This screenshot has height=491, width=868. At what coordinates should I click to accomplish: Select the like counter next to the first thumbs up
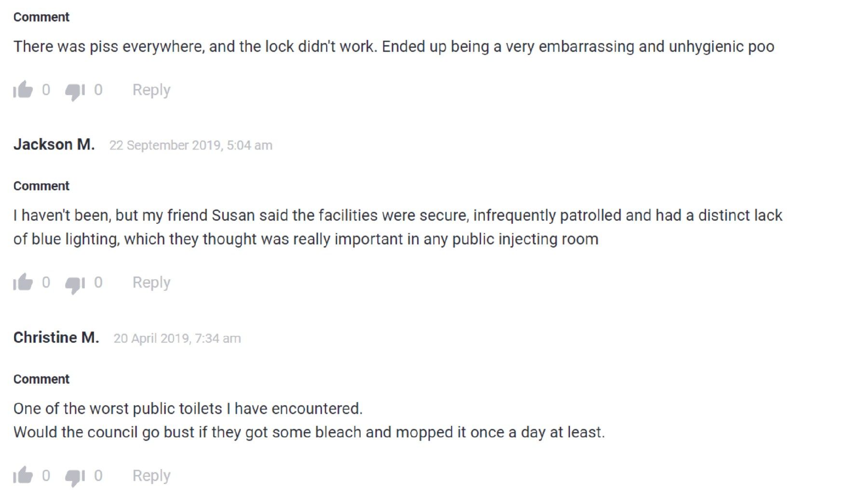click(x=46, y=90)
